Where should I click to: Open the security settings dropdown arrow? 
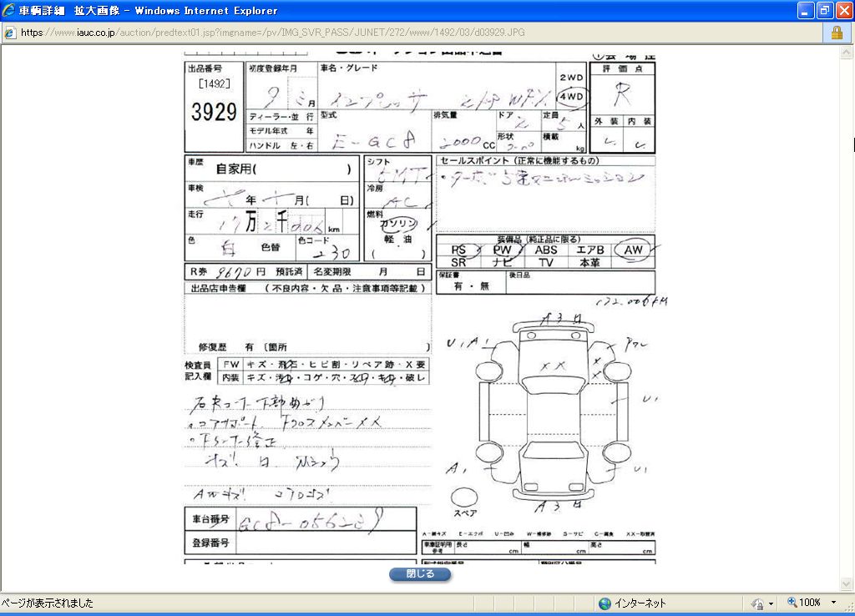coord(771,603)
